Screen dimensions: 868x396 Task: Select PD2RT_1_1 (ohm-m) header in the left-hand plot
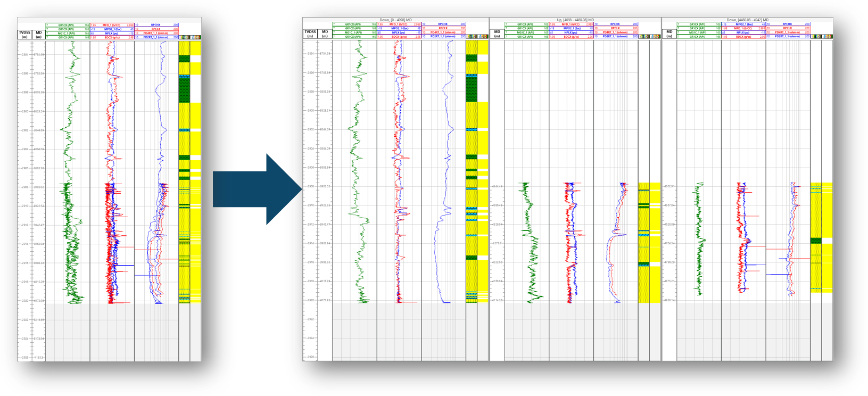pos(156,37)
